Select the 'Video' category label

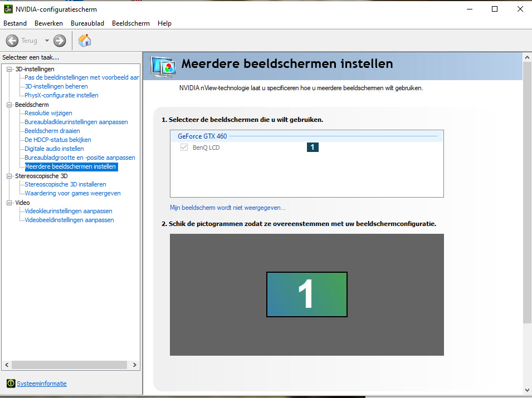[x=22, y=203]
